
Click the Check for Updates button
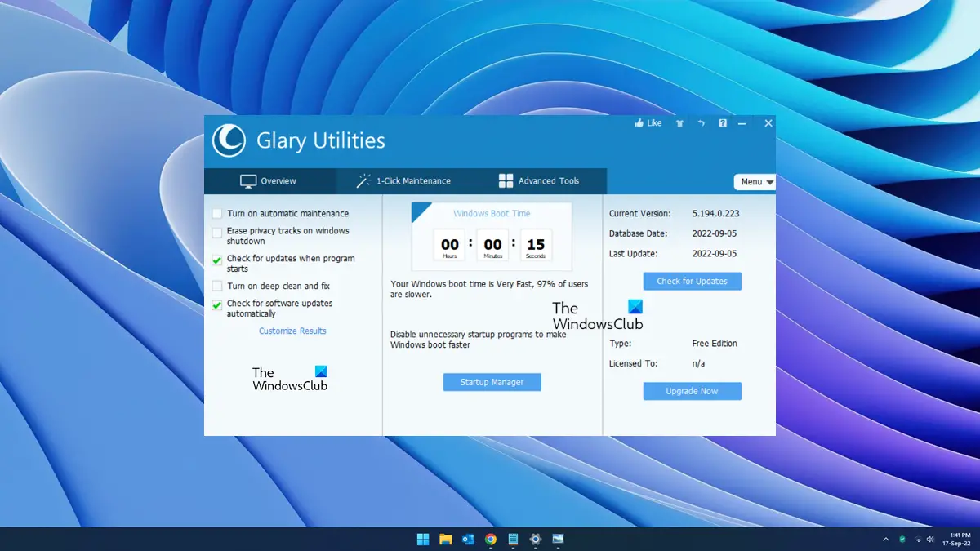pos(692,281)
